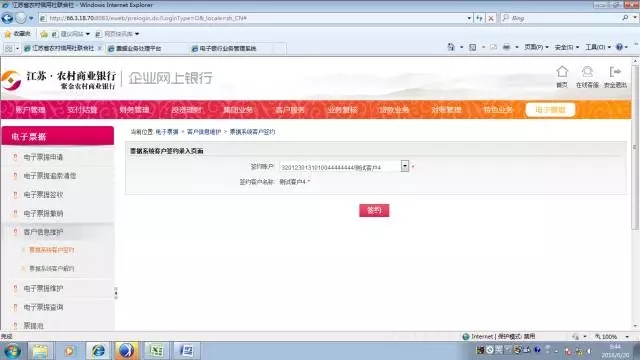This screenshot has height=360, width=640.
Task: Expand 电子票据签收 in the sidebar
Action: click(x=43, y=195)
